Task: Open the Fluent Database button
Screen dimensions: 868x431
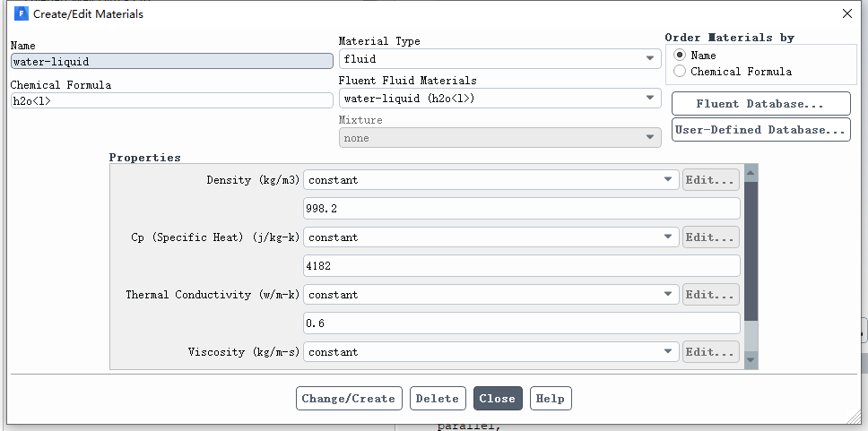Action: pos(760,103)
